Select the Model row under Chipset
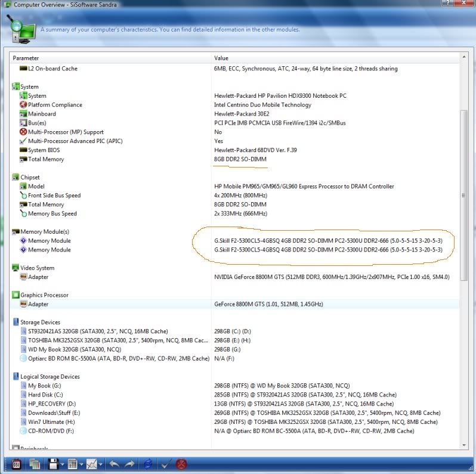The width and height of the screenshot is (476, 474). pos(234,186)
